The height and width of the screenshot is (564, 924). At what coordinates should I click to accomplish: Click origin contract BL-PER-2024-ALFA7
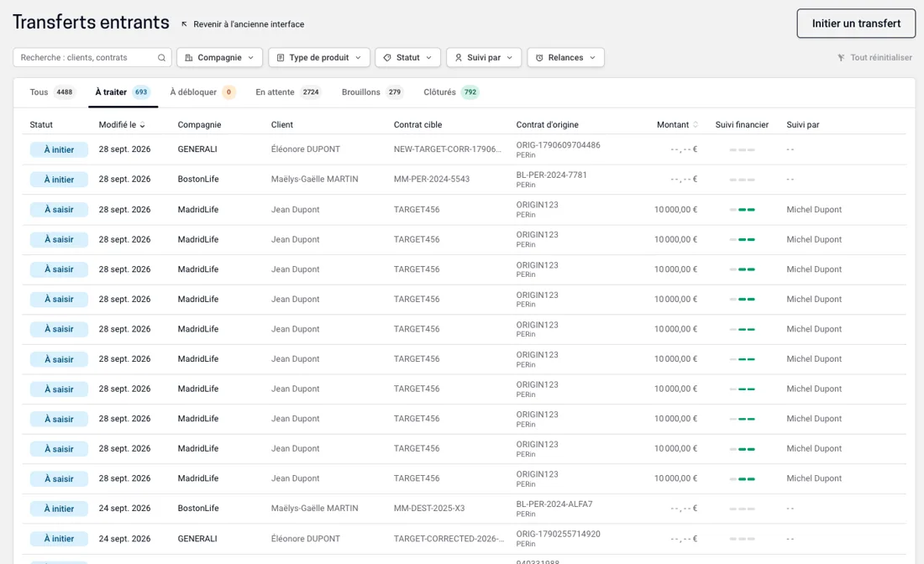pyautogui.click(x=554, y=504)
